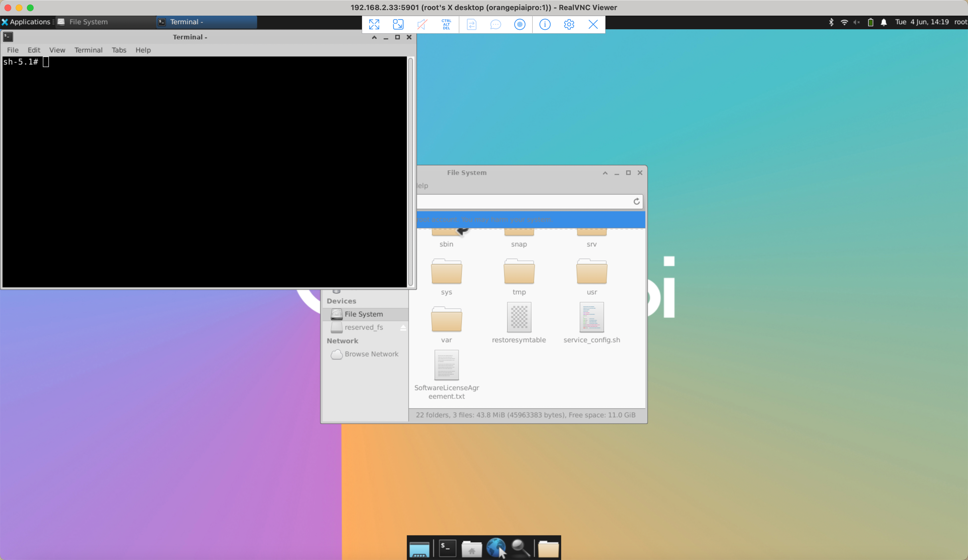Eject the reserved_fs device
968x560 pixels.
tap(403, 327)
